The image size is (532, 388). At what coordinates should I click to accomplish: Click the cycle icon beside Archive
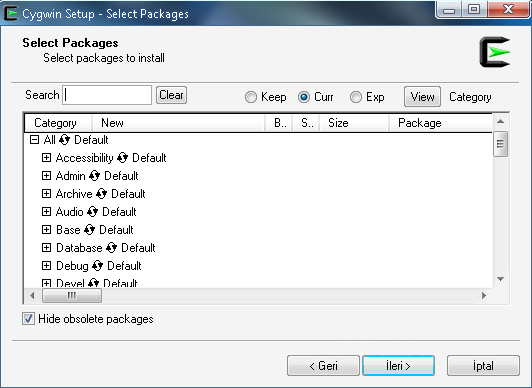(x=101, y=194)
